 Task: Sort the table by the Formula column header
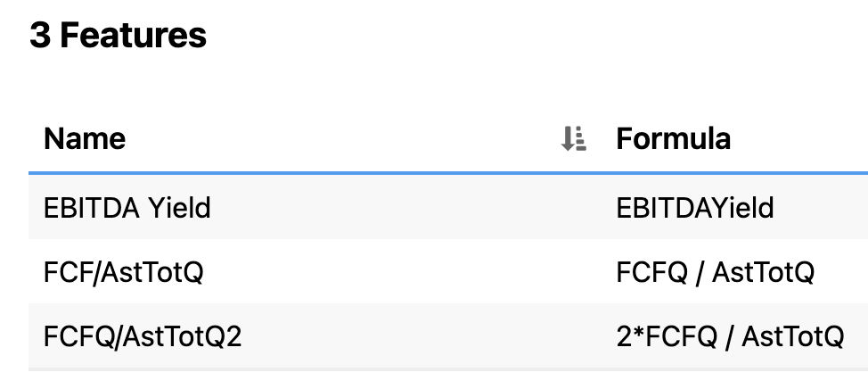click(673, 138)
